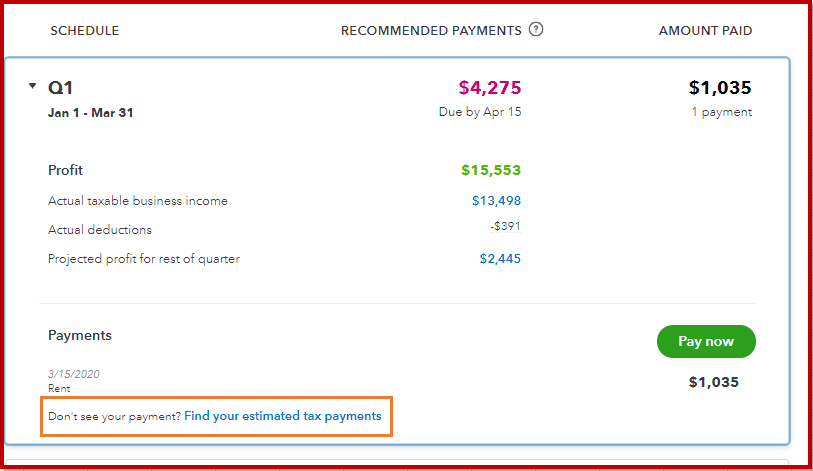813x471 pixels.
Task: Click the Jan 1 - Mar 31 date range
Action: [x=90, y=113]
